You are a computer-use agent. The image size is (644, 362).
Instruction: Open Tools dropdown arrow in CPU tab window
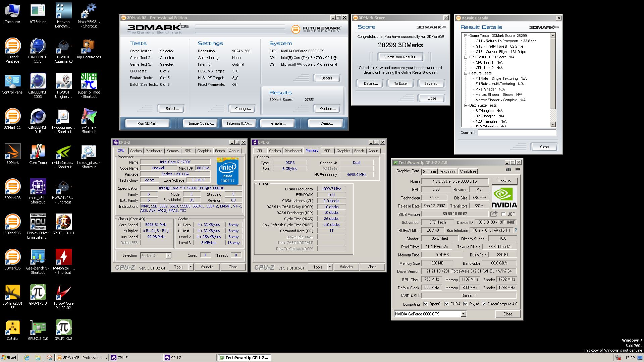coord(191,267)
